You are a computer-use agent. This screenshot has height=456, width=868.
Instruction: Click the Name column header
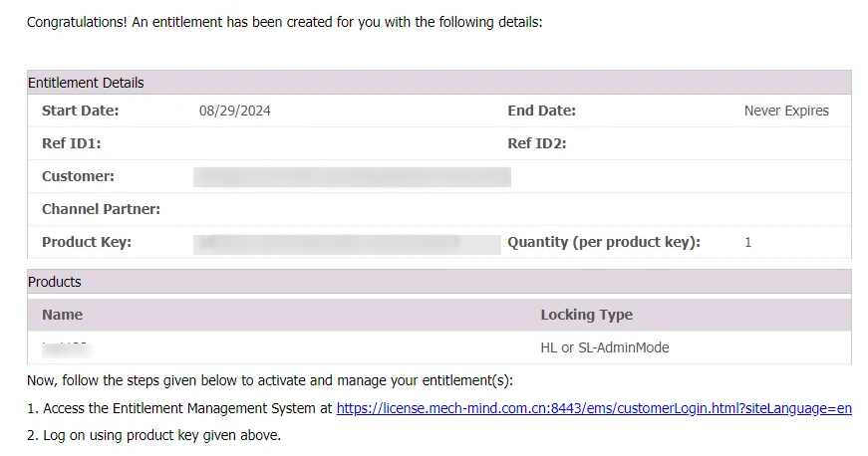pyautogui.click(x=62, y=315)
